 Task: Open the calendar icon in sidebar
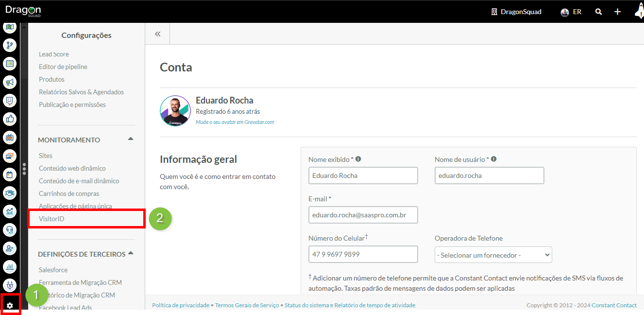point(10,175)
